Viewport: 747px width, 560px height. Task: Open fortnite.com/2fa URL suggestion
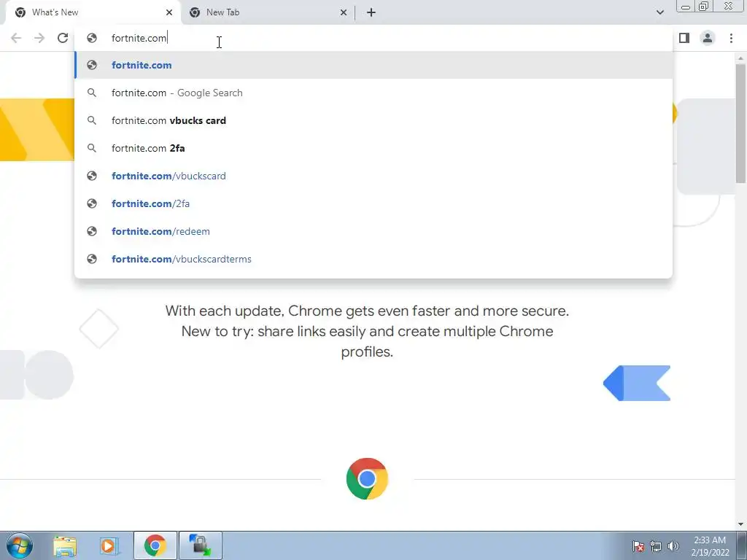(x=373, y=203)
